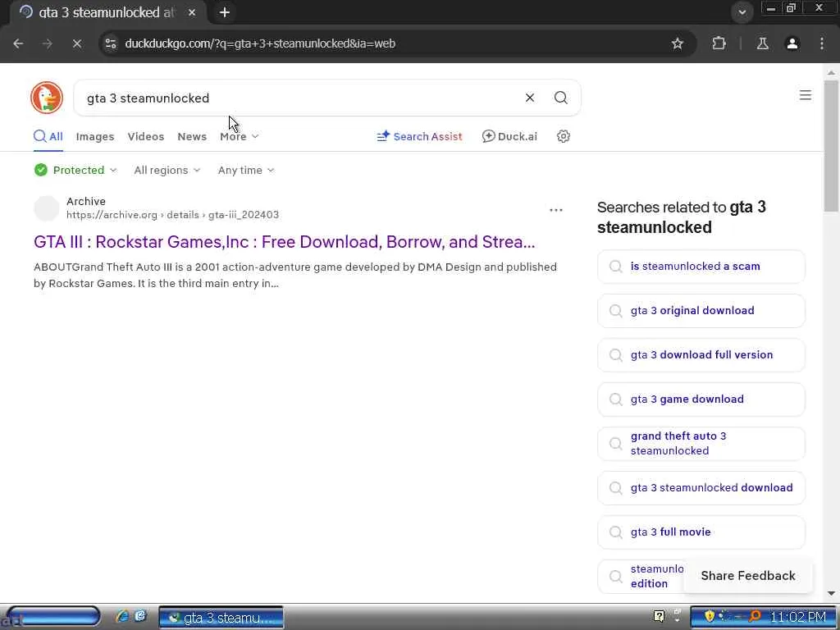Image resolution: width=840 pixels, height=630 pixels.
Task: Click the ABOUTGrand Theft Auto III description text
Action: coord(295,275)
